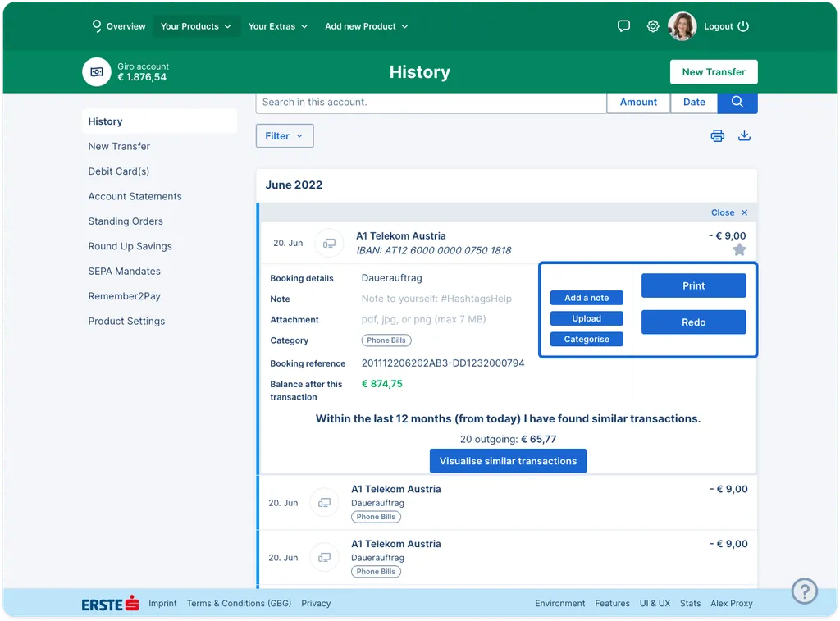
Task: Open the chat messages icon
Action: point(623,26)
